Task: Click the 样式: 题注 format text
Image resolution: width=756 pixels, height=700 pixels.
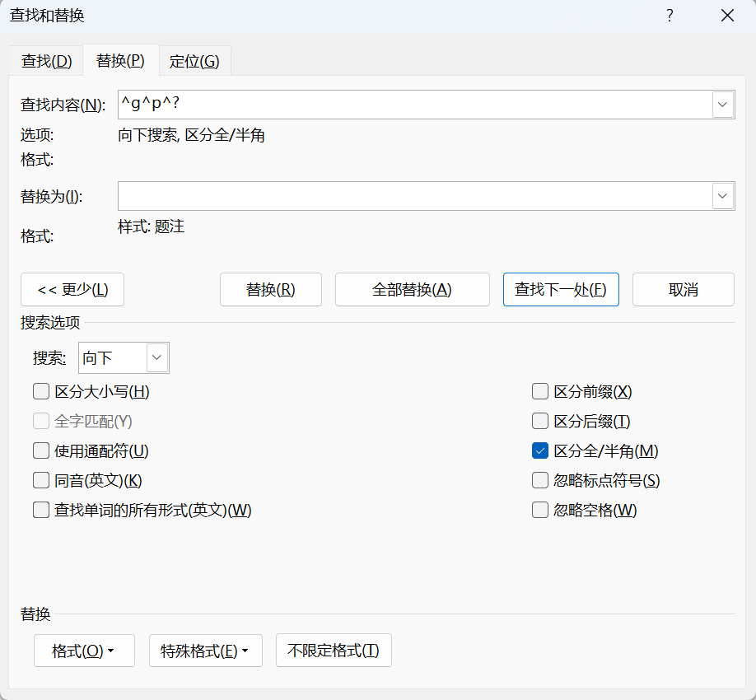Action: pyautogui.click(x=151, y=226)
